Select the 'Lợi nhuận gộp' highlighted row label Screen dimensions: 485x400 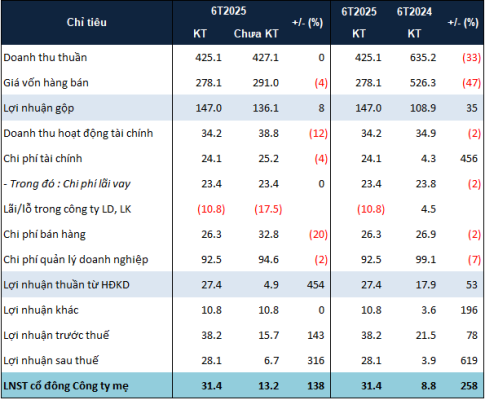(39, 108)
